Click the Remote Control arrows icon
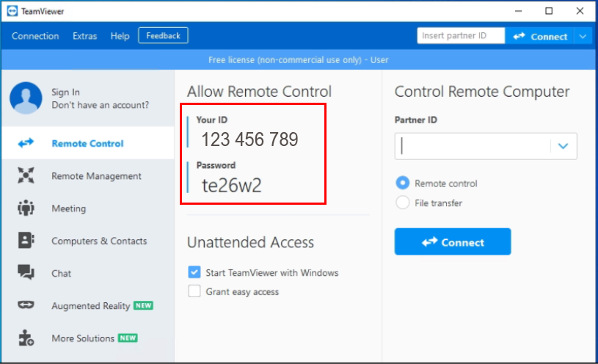The width and height of the screenshot is (598, 364). [26, 143]
